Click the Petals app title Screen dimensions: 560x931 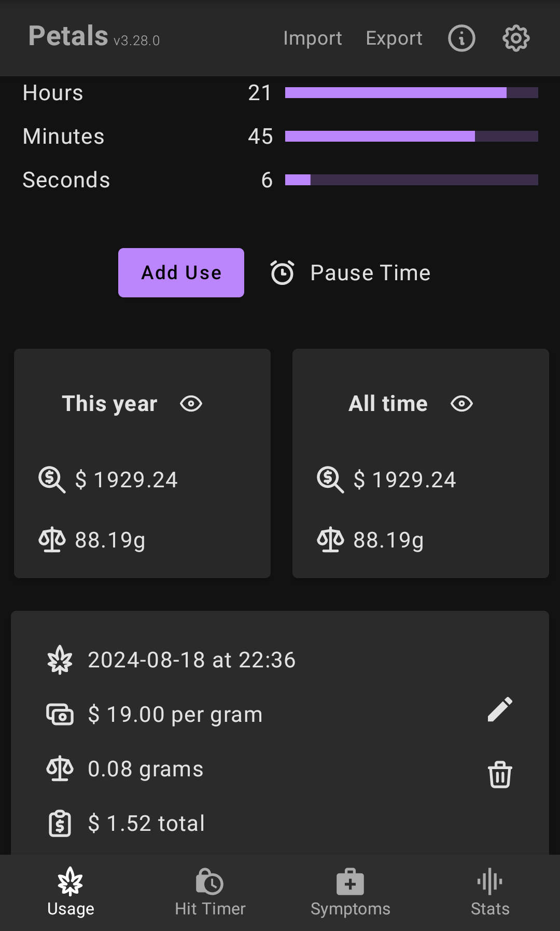(x=68, y=36)
